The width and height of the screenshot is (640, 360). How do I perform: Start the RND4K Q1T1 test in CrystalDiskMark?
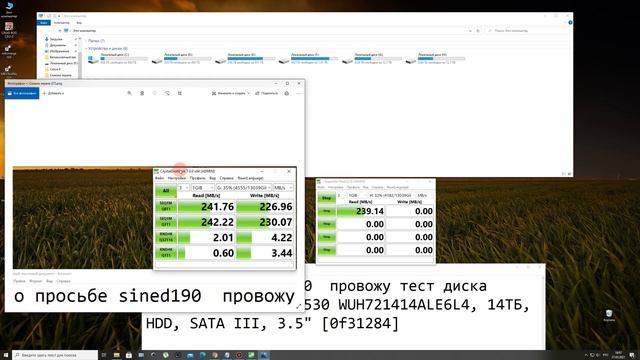point(166,252)
